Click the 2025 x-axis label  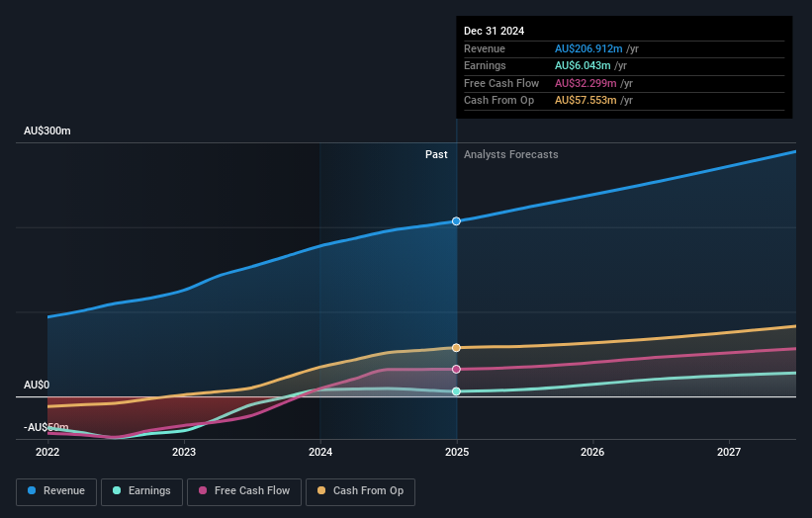coord(457,452)
